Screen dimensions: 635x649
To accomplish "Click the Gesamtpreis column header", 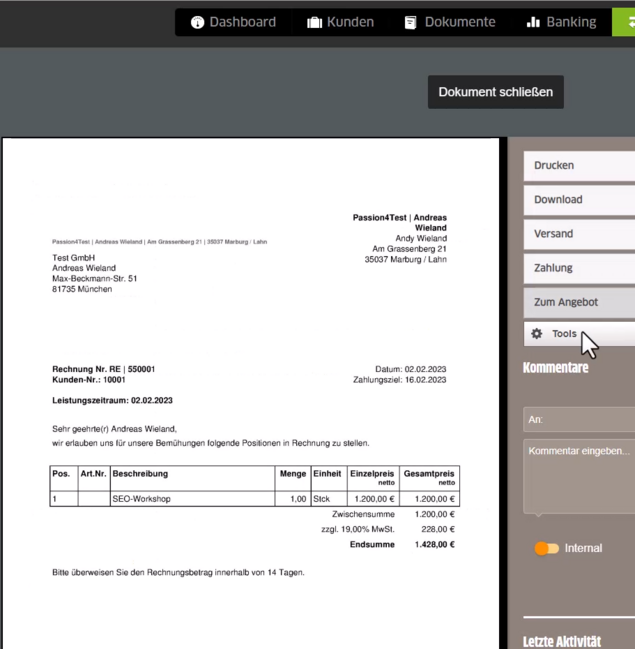I will 429,478.
